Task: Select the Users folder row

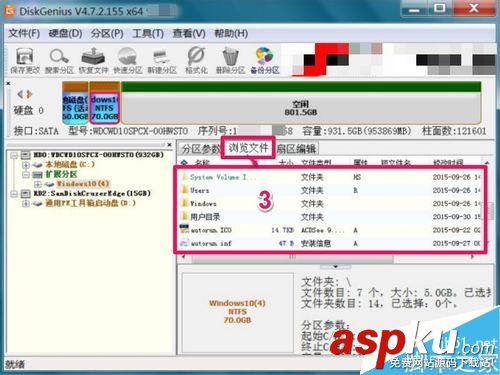Action: 330,190
